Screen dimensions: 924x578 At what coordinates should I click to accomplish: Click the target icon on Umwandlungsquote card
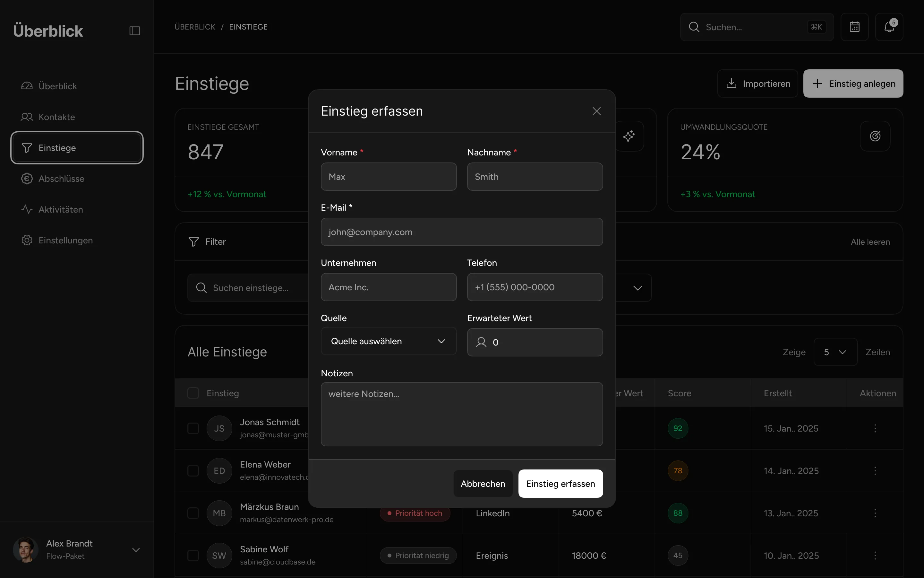[875, 136]
